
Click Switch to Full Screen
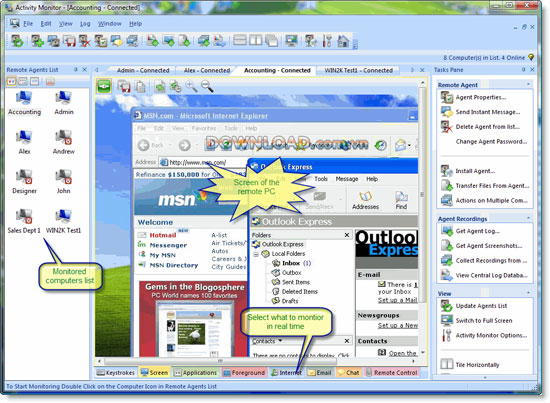[x=484, y=321]
